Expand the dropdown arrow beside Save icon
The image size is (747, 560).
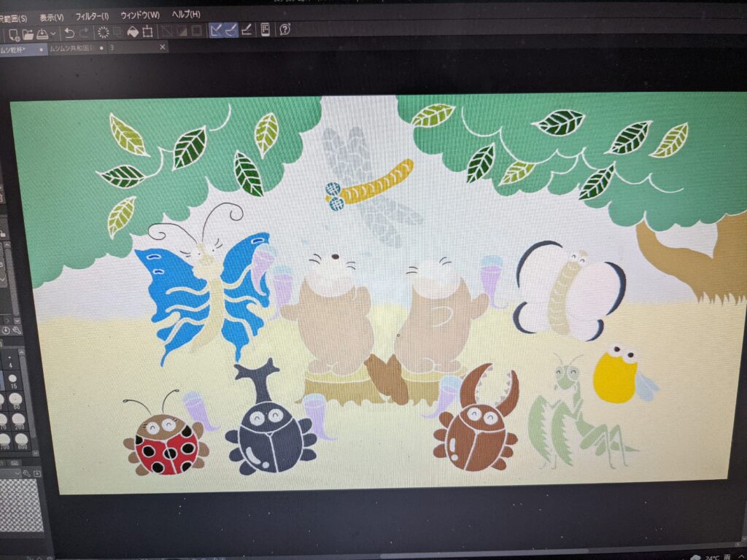tap(53, 34)
